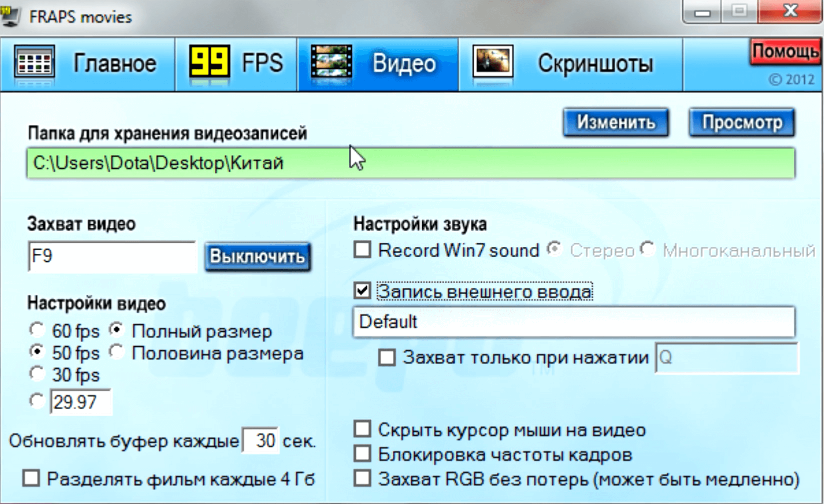Uncheck Запись внешнего ввода checkbox
Viewport: 824px width, 504px height.
[x=362, y=290]
